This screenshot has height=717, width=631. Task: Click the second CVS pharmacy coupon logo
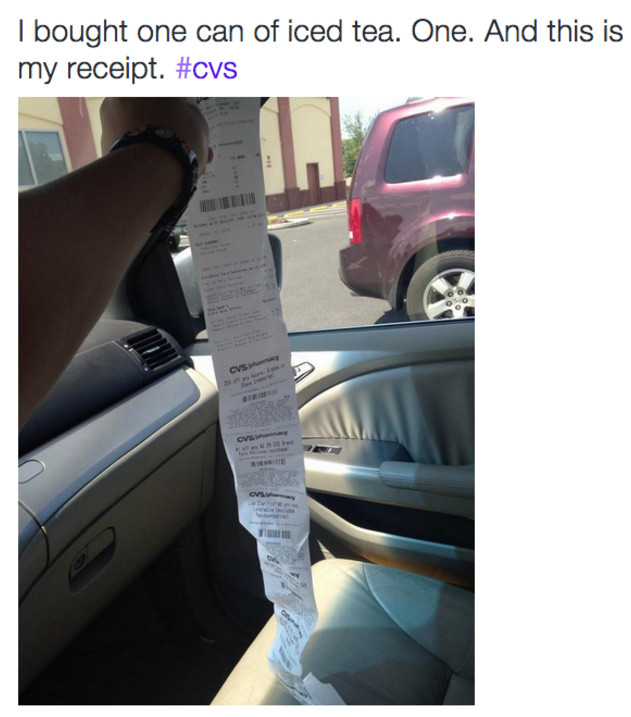point(262,436)
